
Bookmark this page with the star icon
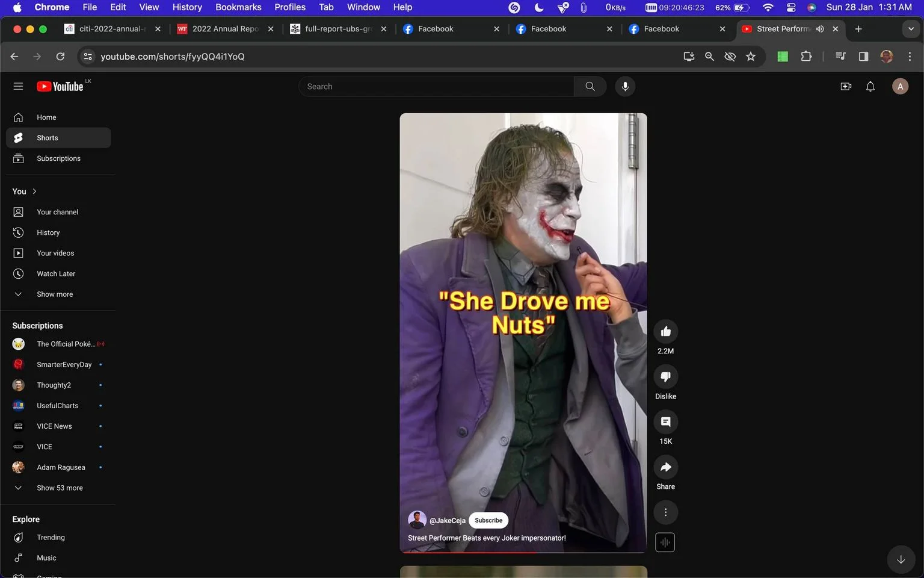coord(751,57)
